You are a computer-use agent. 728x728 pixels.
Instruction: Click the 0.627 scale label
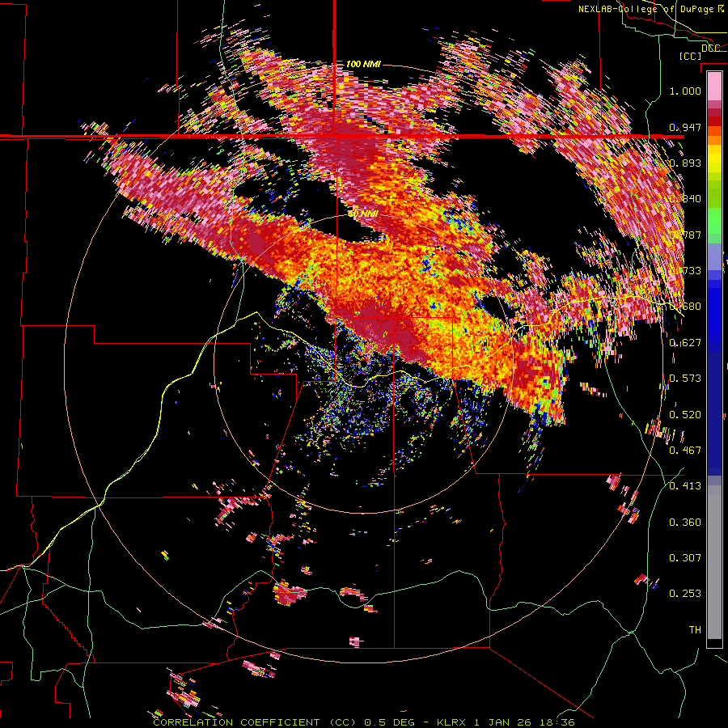click(685, 343)
